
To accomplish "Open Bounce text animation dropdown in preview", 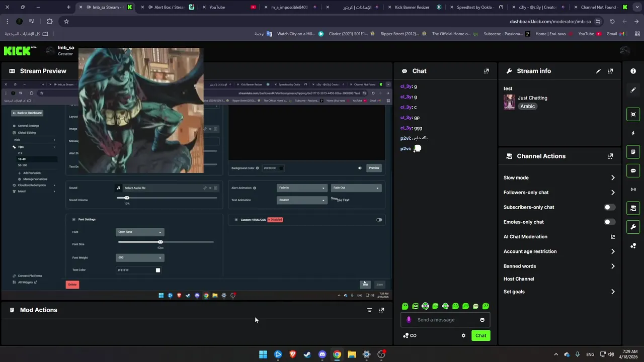I will coord(301,200).
